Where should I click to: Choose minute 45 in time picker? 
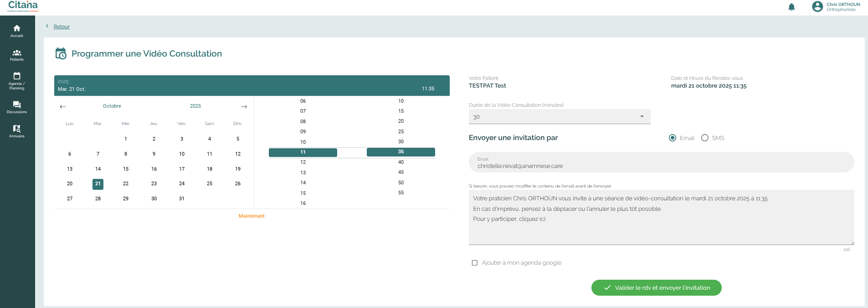[401, 172]
